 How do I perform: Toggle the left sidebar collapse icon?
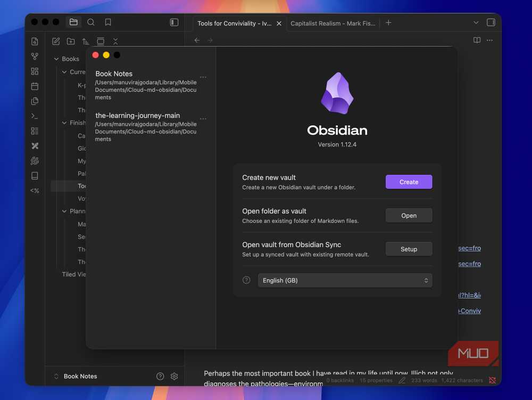[x=174, y=22]
